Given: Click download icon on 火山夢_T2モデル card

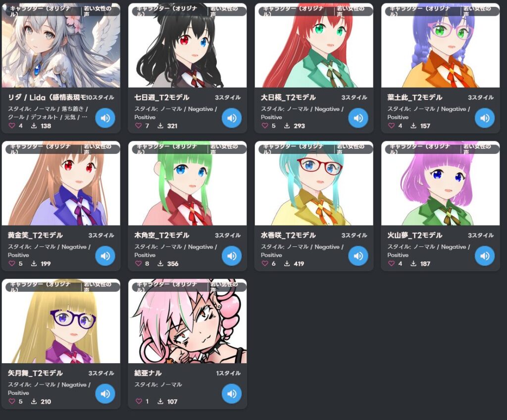Looking at the screenshot, I should 413,264.
